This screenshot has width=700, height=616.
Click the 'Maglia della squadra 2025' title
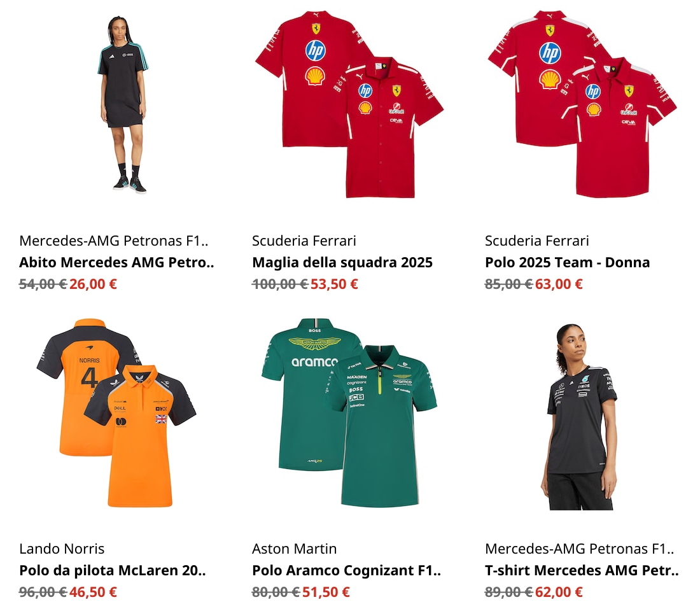coord(342,262)
